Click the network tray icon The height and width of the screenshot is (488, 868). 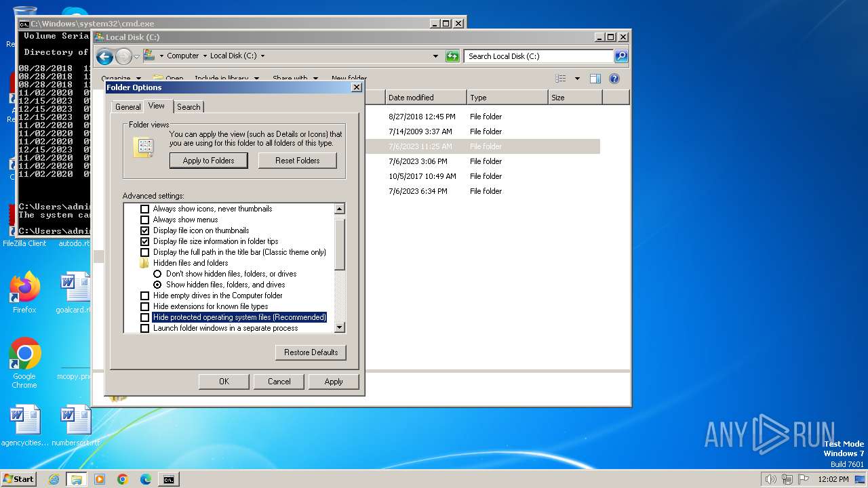pos(787,479)
